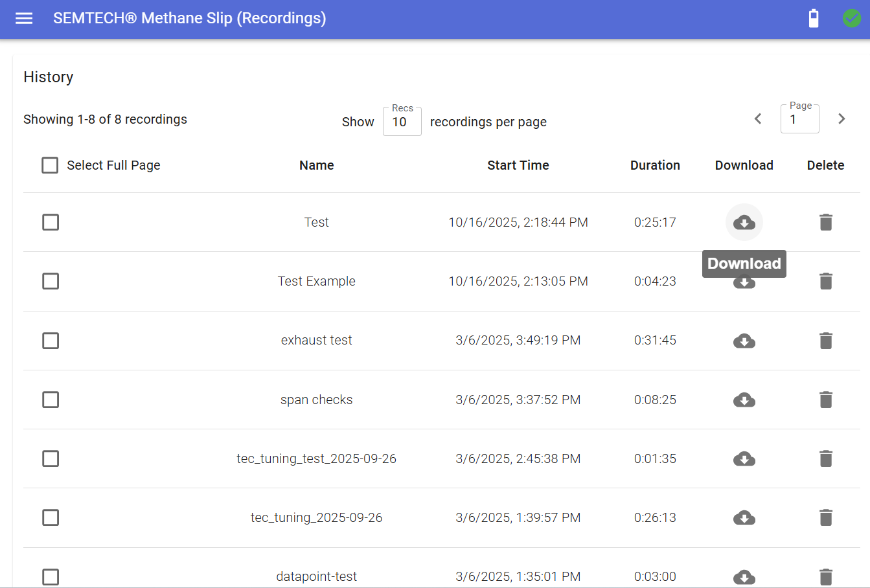
Task: Click start time 10/16/2025, 2:18:44 PM
Action: [518, 222]
